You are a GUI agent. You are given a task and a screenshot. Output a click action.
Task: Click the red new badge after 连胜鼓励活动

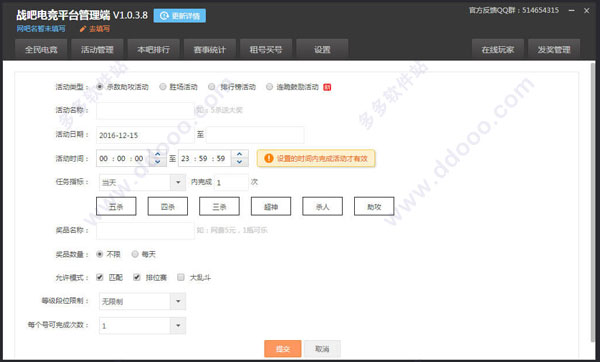click(327, 87)
